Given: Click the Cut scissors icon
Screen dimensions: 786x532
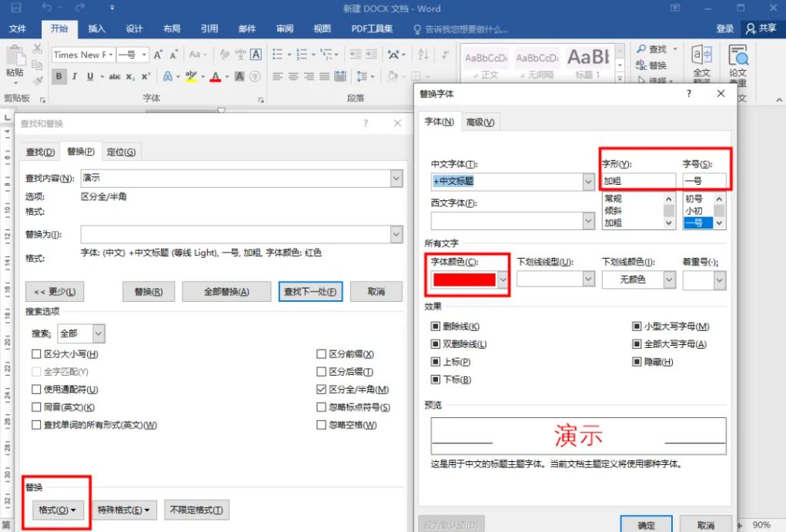Looking at the screenshot, I should coord(37,49).
